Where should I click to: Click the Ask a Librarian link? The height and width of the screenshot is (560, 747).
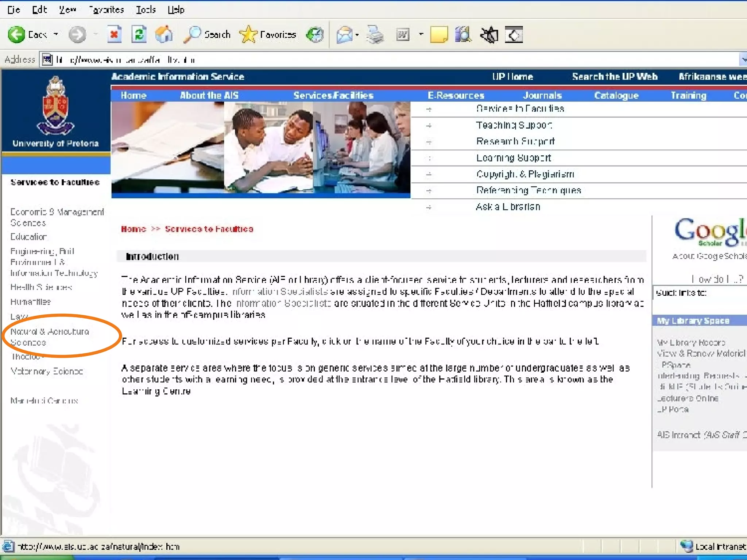(507, 207)
